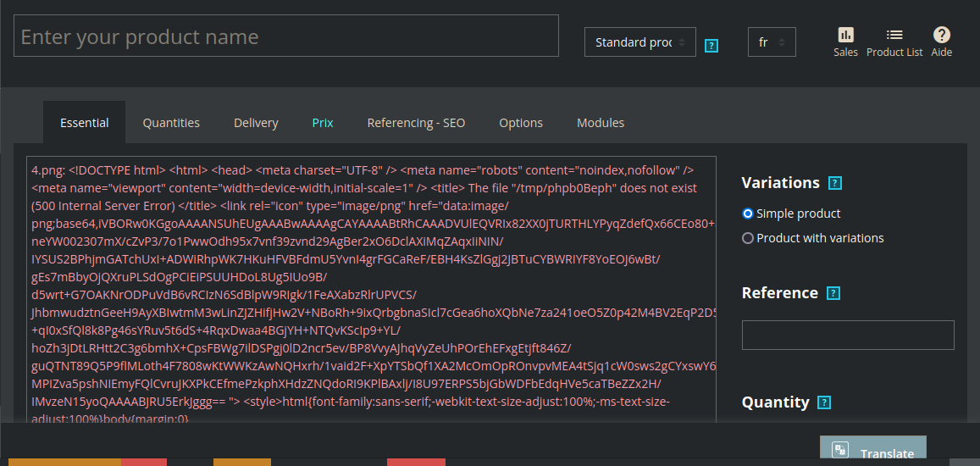This screenshot has width=980, height=466.
Task: Open the Prix tab
Action: (323, 123)
